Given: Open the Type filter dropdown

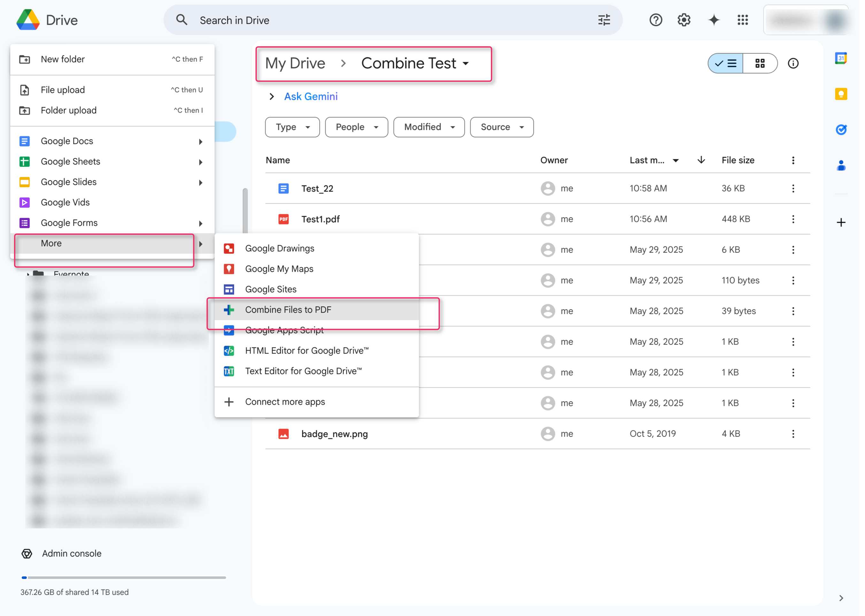Looking at the screenshot, I should pos(292,127).
